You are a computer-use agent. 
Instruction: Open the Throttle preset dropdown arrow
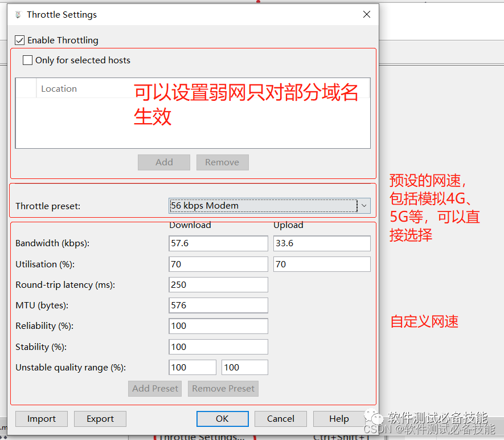[364, 206]
